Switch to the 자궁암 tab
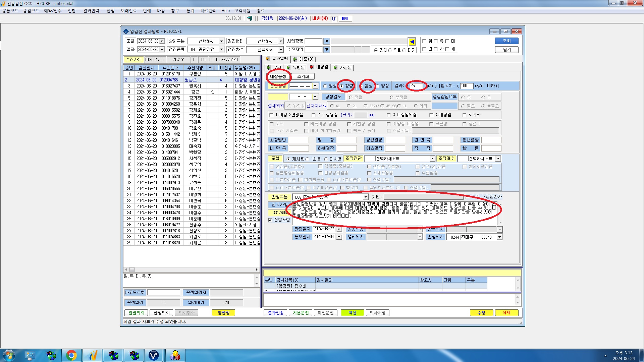This screenshot has height=362, width=644. click(343, 67)
